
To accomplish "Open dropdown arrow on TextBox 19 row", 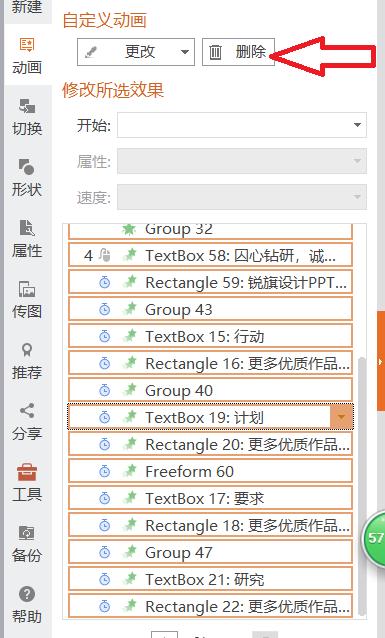I will pos(341,417).
